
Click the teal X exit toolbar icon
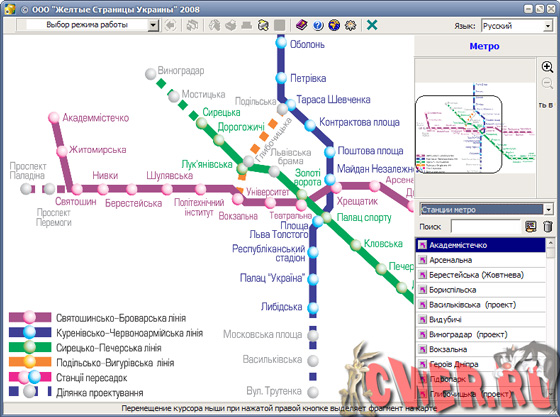(372, 25)
